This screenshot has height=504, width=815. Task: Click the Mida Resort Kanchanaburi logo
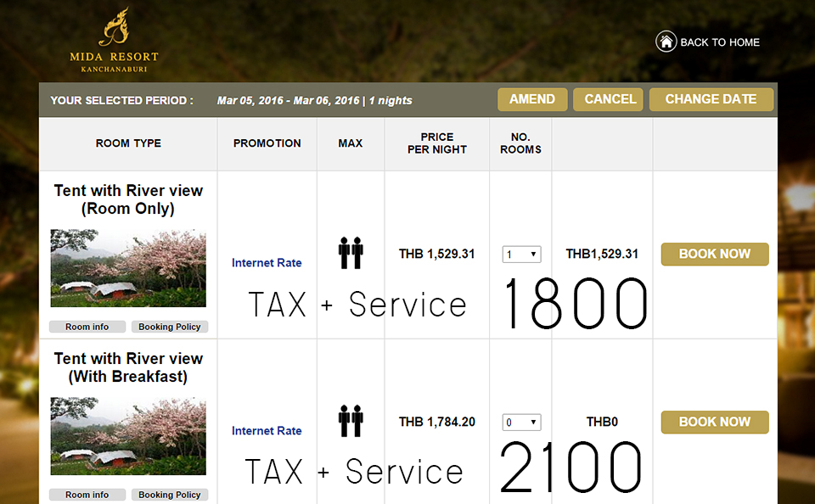[x=114, y=41]
